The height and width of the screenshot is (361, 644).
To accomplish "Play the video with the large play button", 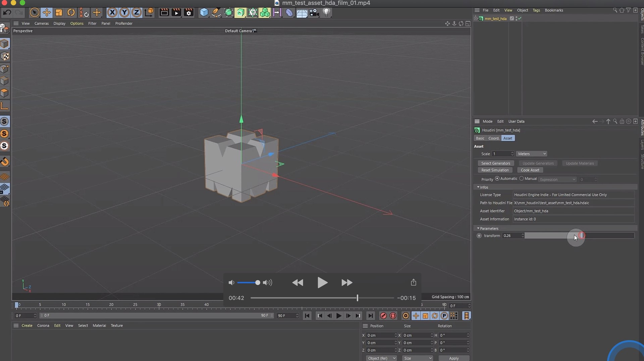I will pyautogui.click(x=322, y=283).
